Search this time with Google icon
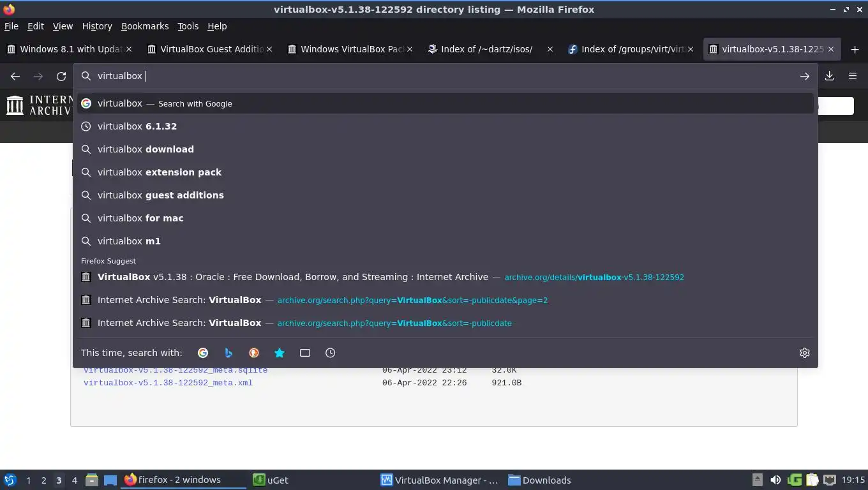 203,353
